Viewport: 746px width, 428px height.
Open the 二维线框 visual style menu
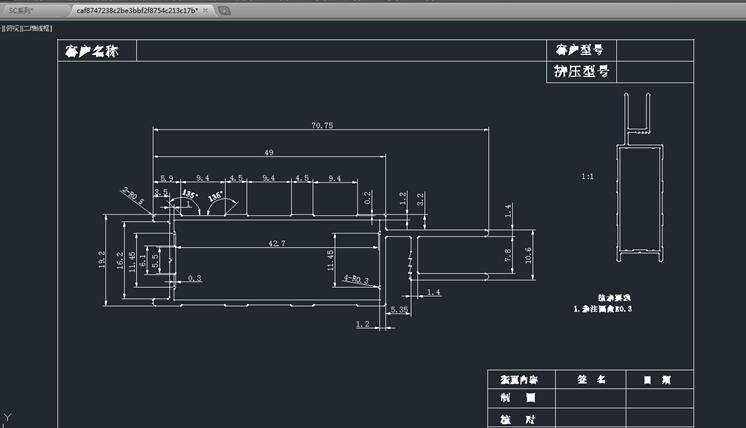(37, 28)
